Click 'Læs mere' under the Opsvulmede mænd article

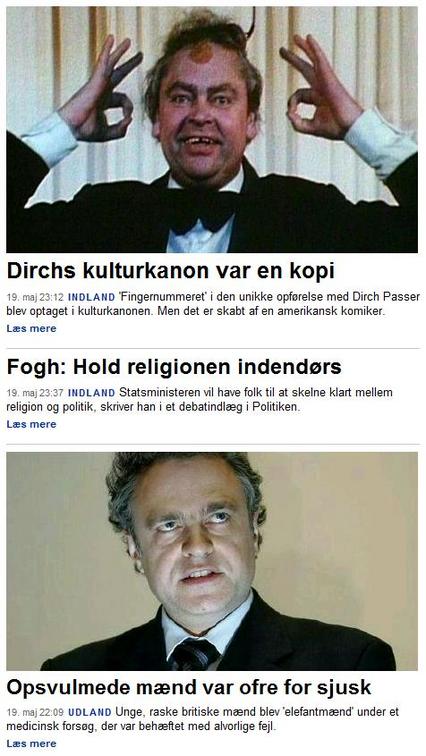[31, 744]
